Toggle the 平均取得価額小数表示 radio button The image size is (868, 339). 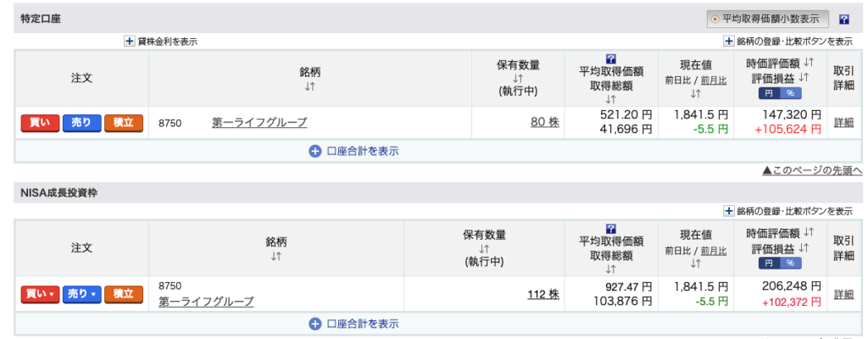(714, 19)
